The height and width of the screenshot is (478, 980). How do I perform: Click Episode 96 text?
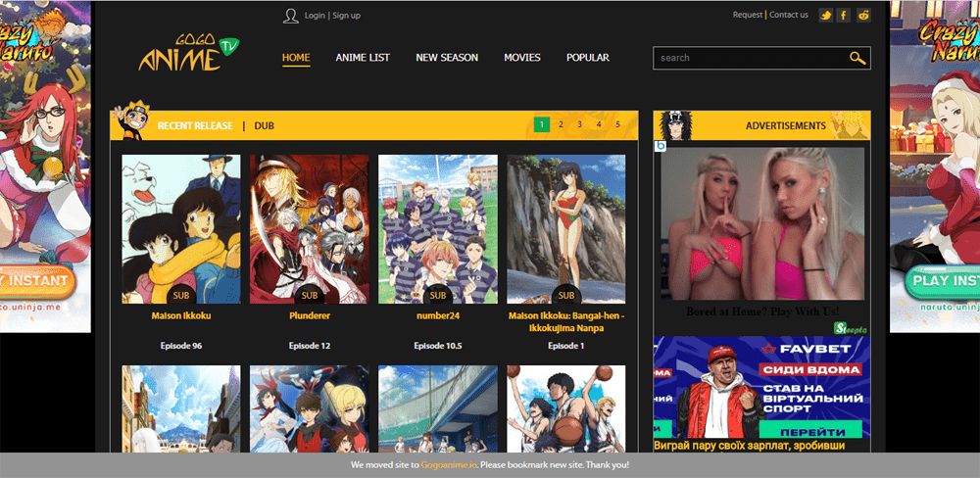(x=181, y=346)
